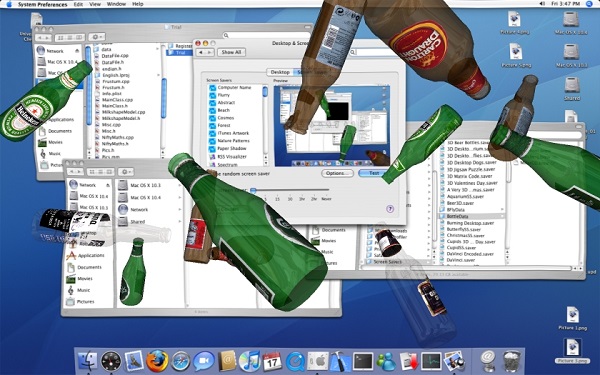Open System Preferences menu

point(42,4)
